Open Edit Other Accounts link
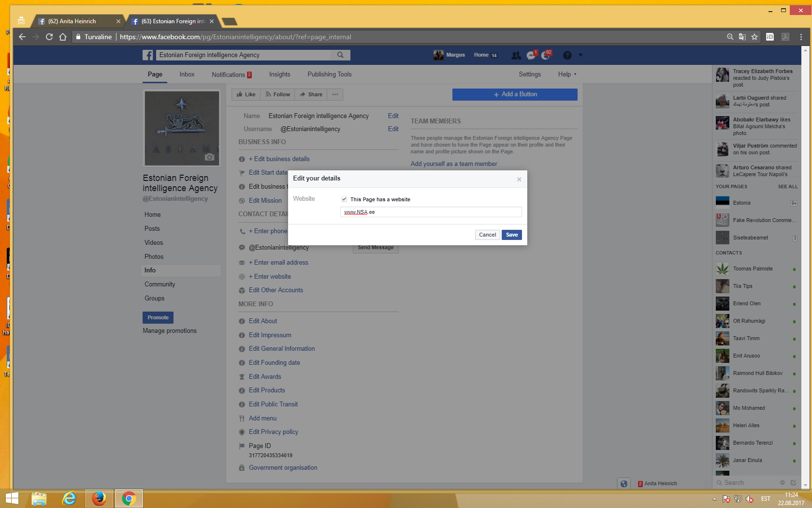 276,290
